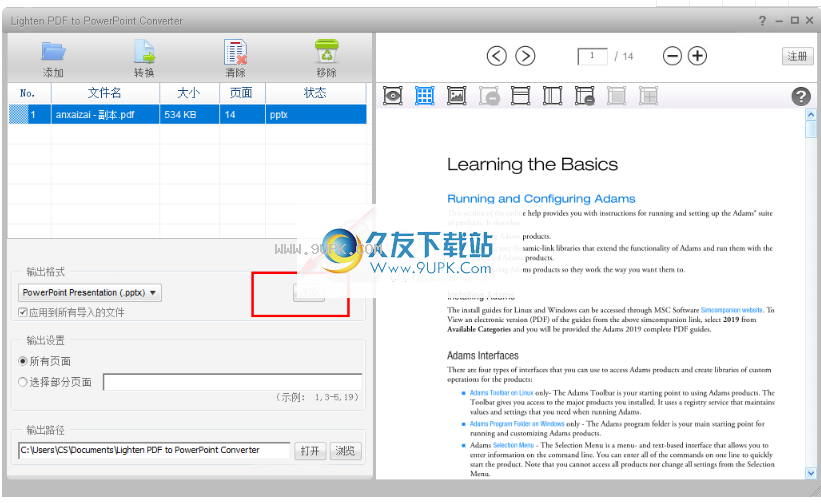This screenshot has width=821, height=503.
Task: Click the remove region tool icon
Action: pos(489,96)
